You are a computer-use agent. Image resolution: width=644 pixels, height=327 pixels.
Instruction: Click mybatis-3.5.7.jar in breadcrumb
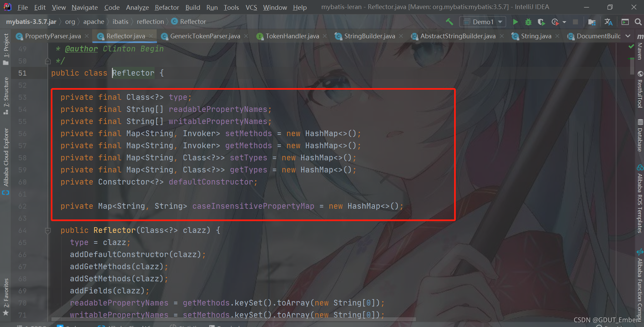31,22
